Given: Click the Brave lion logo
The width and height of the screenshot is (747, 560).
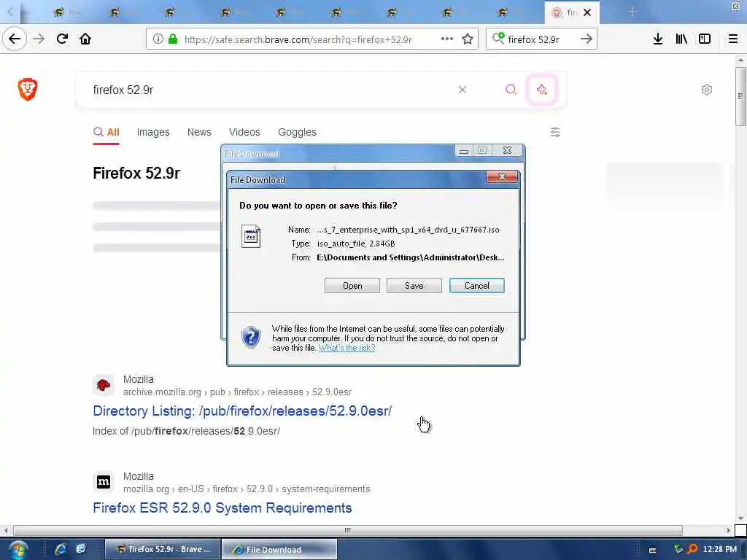Looking at the screenshot, I should click(x=28, y=89).
